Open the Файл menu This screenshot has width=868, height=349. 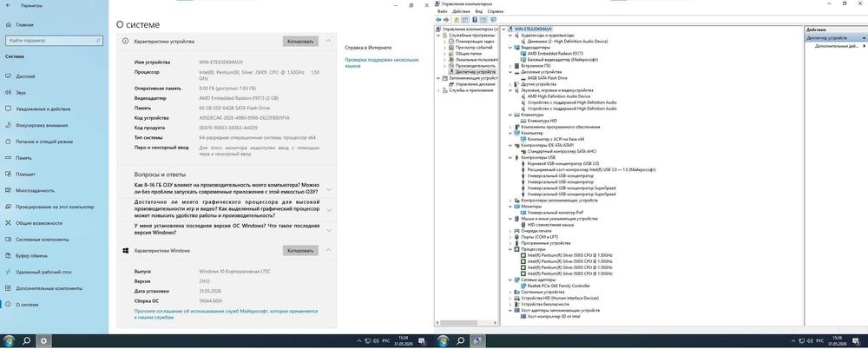click(443, 11)
